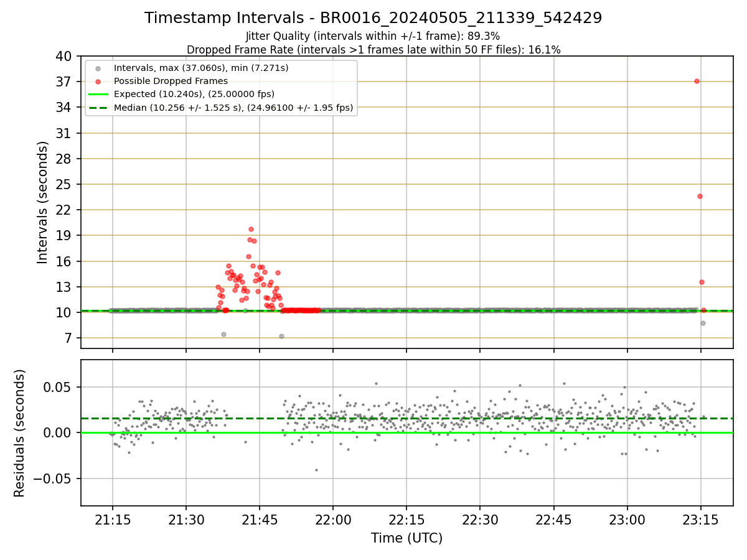Click legend entry 'Expected (10.240s), (25.00000 fps)'

194,94
